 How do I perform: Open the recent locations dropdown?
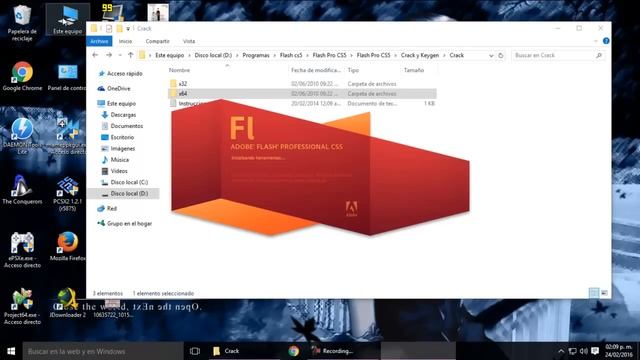coord(120,56)
